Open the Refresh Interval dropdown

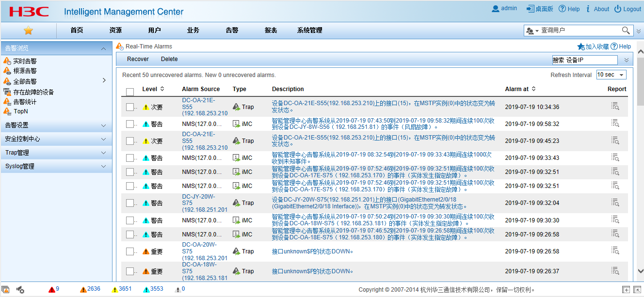point(611,75)
